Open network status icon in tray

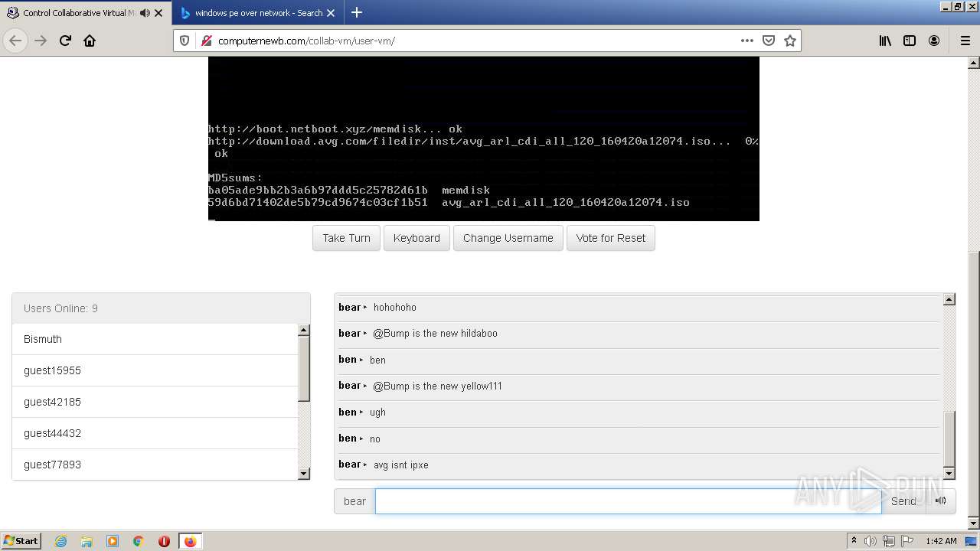(889, 541)
